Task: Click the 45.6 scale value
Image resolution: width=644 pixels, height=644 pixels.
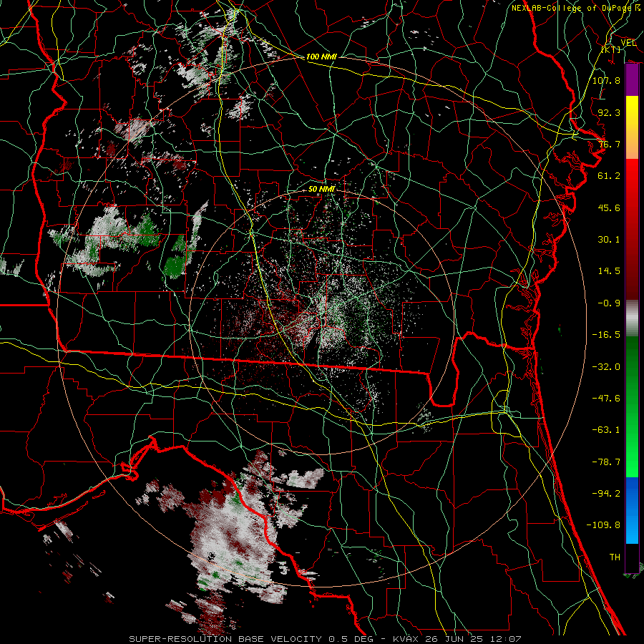Action: 609,208
